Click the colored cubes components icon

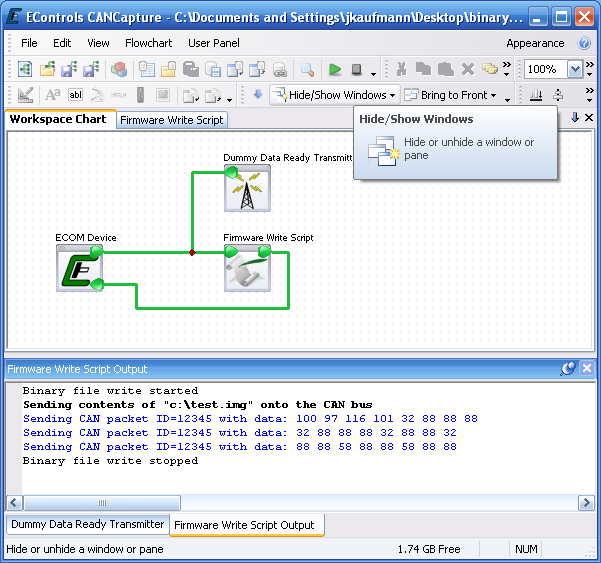click(119, 69)
